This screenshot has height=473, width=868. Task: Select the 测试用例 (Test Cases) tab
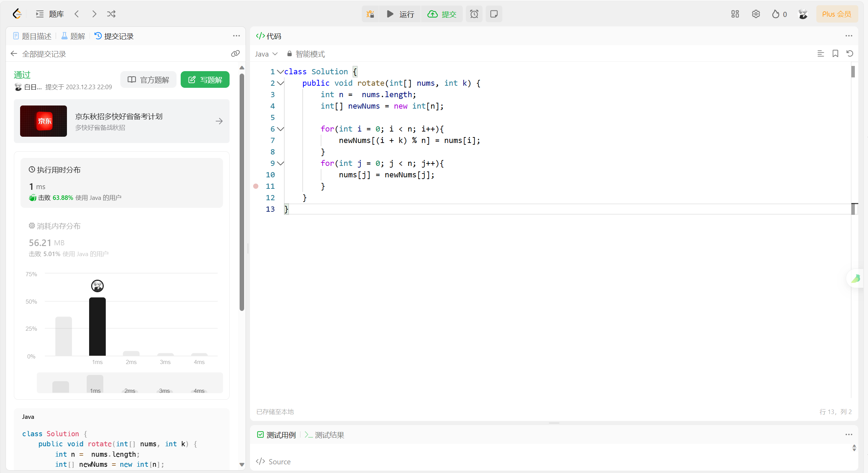[x=277, y=434]
